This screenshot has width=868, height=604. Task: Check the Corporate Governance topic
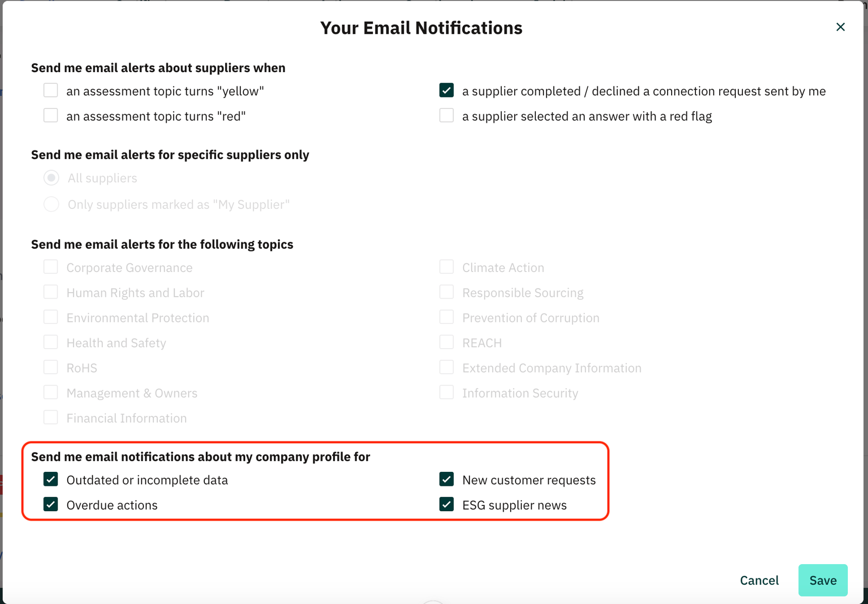click(50, 266)
